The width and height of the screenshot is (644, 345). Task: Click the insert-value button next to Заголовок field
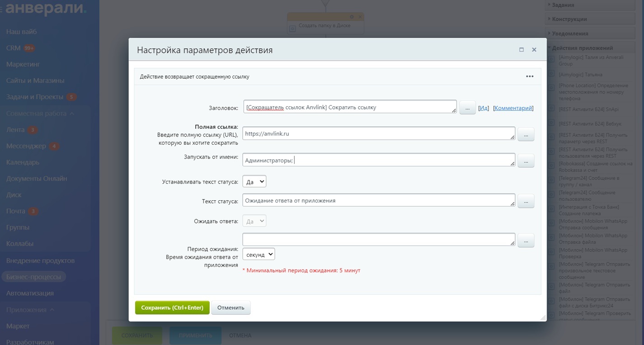[x=467, y=108]
